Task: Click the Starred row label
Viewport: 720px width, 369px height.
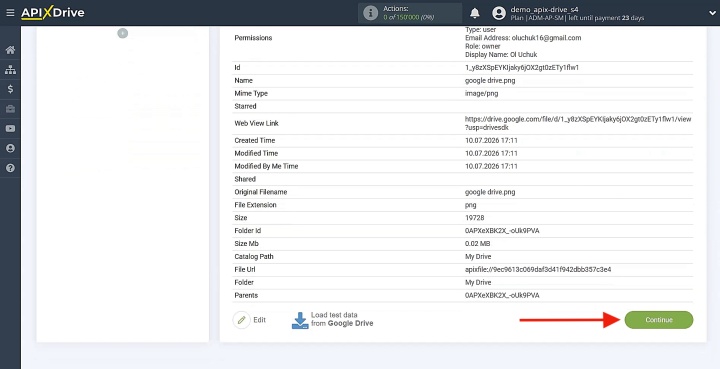Action: coord(245,106)
